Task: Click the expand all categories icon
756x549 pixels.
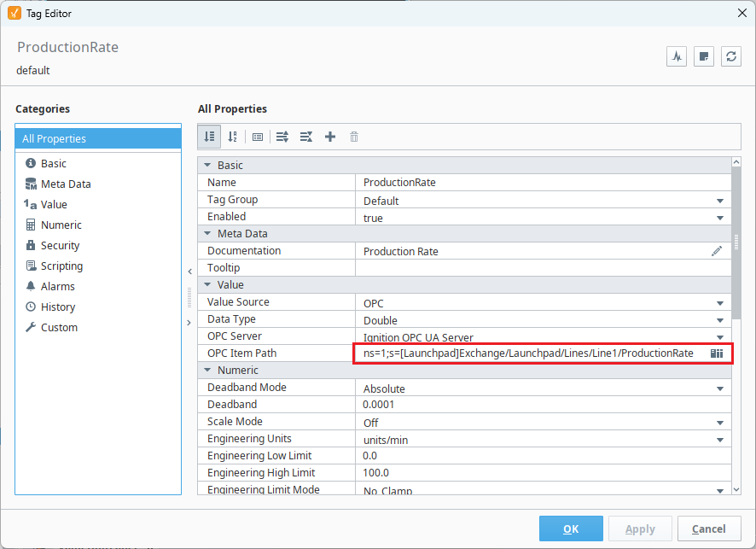Action: (x=282, y=137)
